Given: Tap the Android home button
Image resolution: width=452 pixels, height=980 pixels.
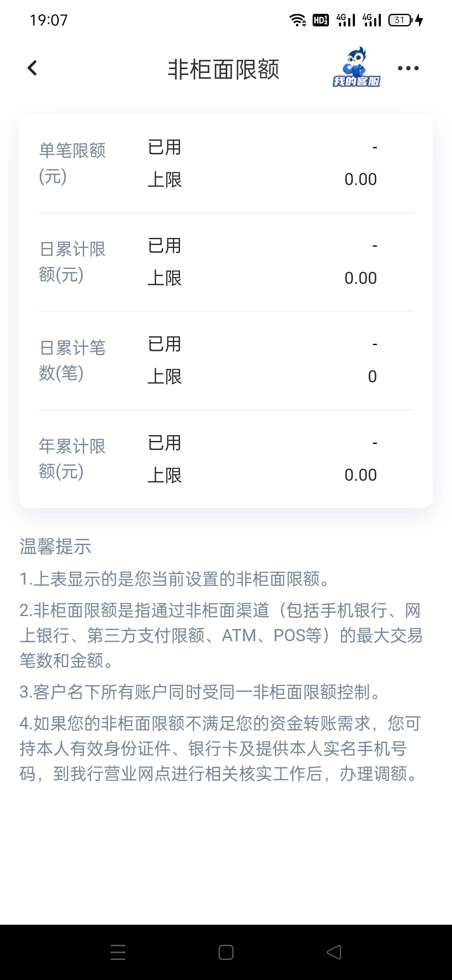Looking at the screenshot, I should [226, 952].
